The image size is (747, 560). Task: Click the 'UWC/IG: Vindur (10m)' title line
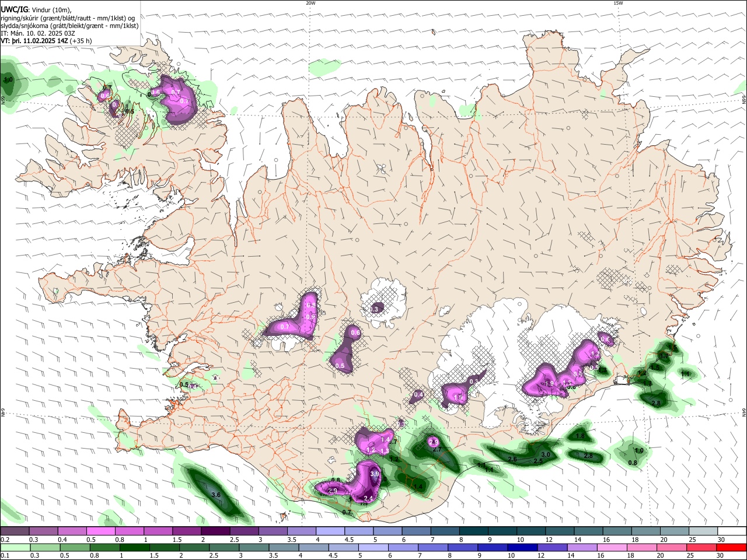(36, 10)
